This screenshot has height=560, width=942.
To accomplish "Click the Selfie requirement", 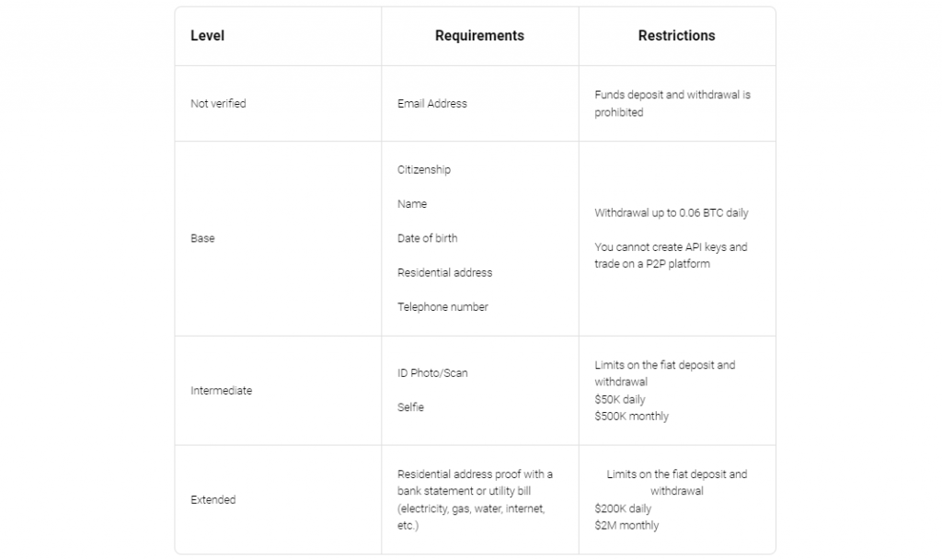I will click(x=410, y=407).
